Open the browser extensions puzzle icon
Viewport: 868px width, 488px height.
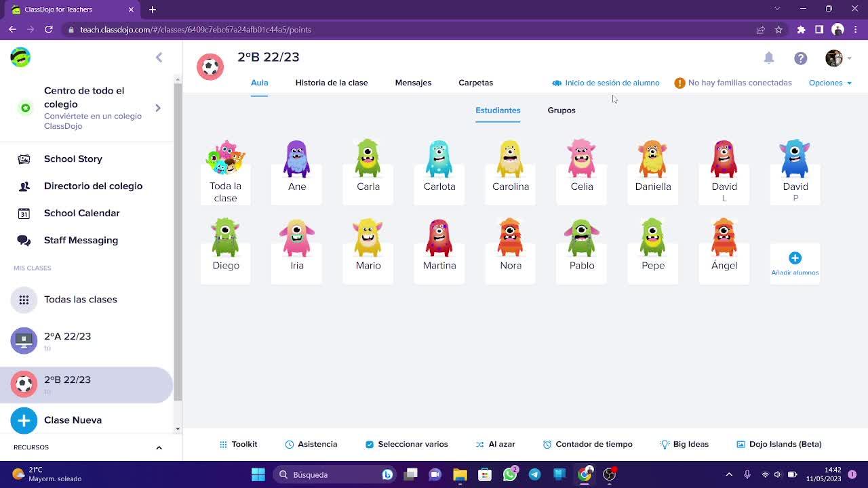click(801, 30)
